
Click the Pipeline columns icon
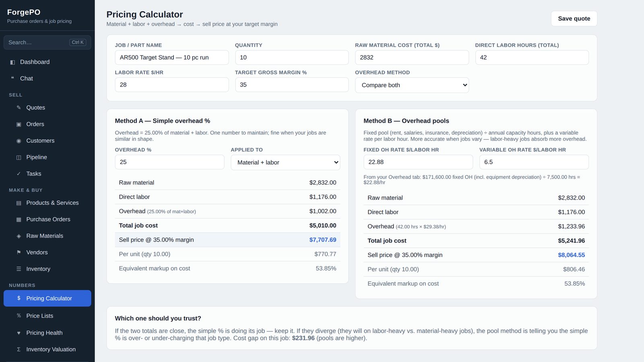(19, 157)
